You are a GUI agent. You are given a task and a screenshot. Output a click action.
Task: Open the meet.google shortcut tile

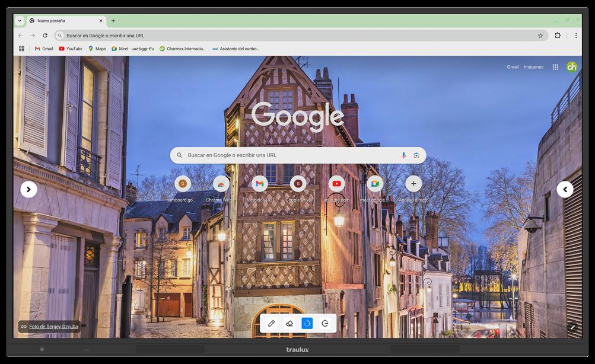(x=375, y=189)
